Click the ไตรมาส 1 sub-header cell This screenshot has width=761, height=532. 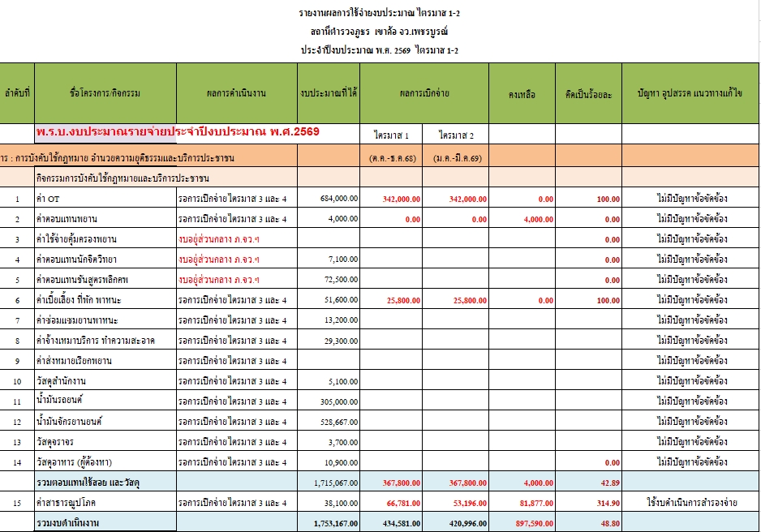coord(391,135)
